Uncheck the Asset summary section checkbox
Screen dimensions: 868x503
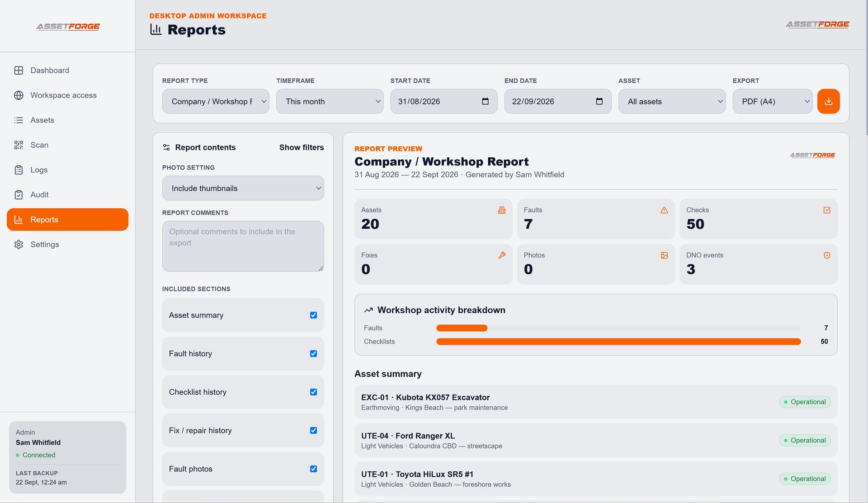tap(313, 315)
